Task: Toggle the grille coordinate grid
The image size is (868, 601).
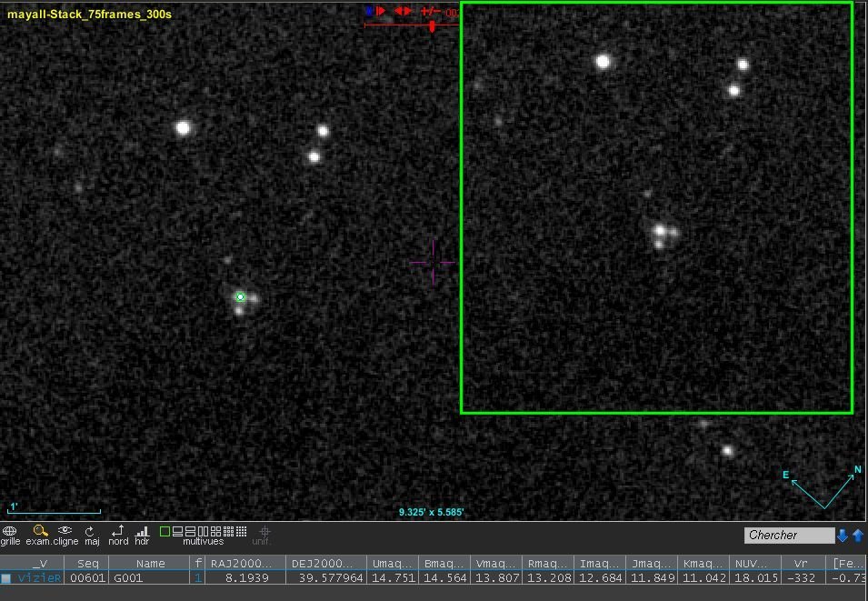Action: 10,532
